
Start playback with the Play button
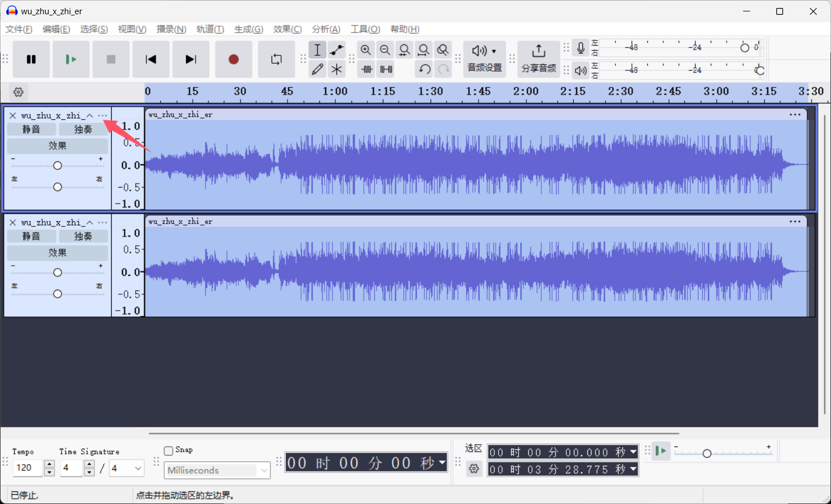[71, 59]
